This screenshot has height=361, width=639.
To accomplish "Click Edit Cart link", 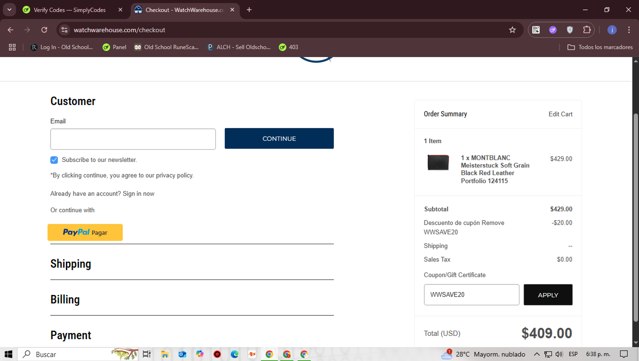I will pos(560,114).
